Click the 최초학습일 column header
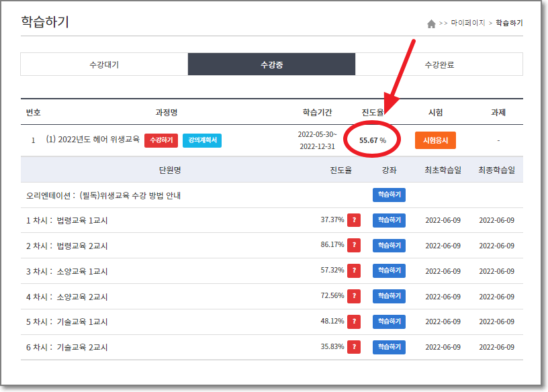The height and width of the screenshot is (392, 548). (x=443, y=170)
